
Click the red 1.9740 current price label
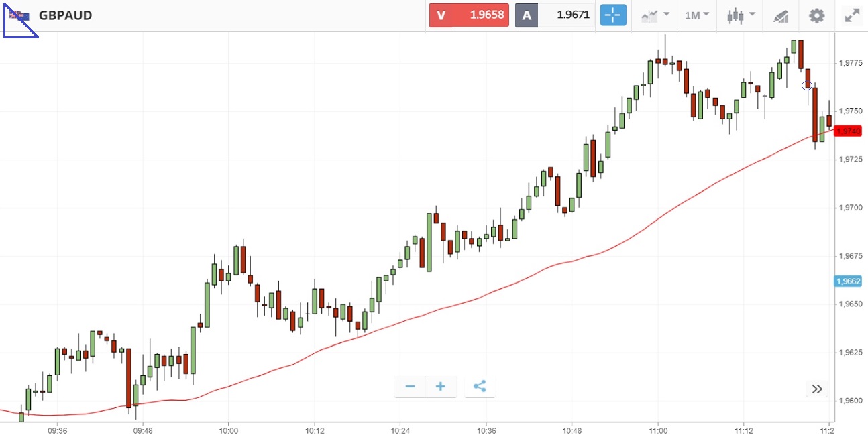click(x=848, y=131)
